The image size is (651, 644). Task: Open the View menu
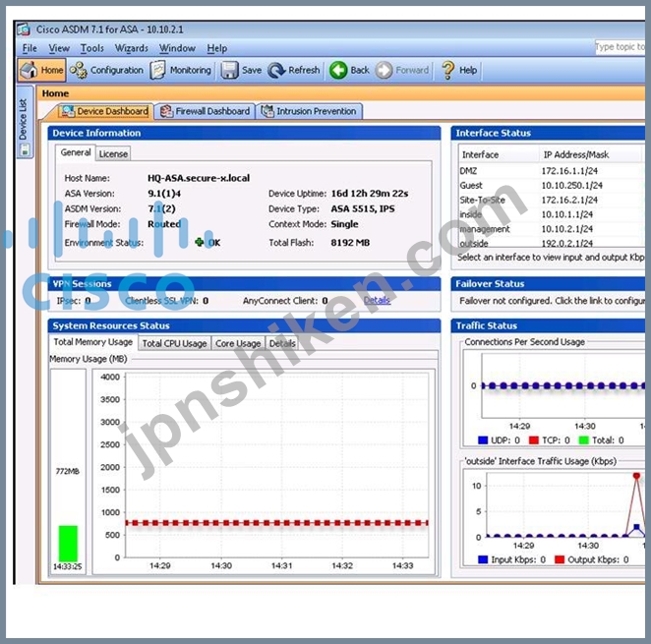(x=59, y=48)
